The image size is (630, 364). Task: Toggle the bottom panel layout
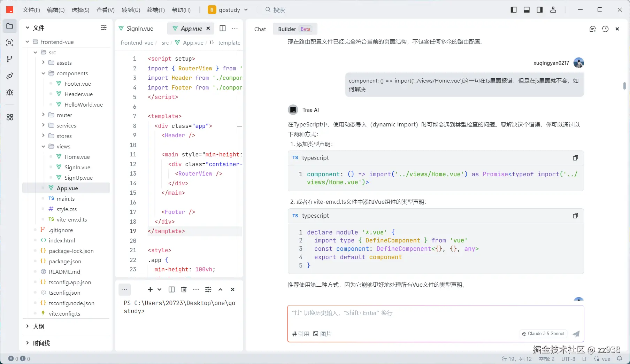(x=527, y=10)
